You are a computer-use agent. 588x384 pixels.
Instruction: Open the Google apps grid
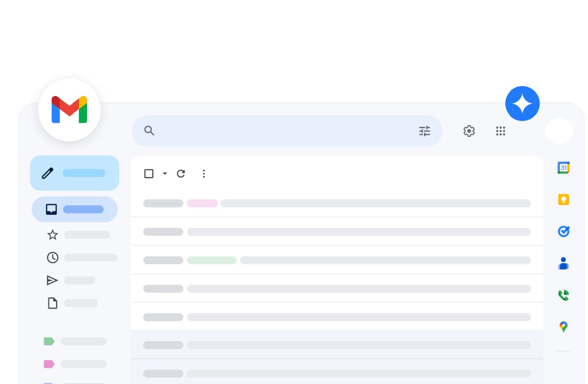point(501,131)
